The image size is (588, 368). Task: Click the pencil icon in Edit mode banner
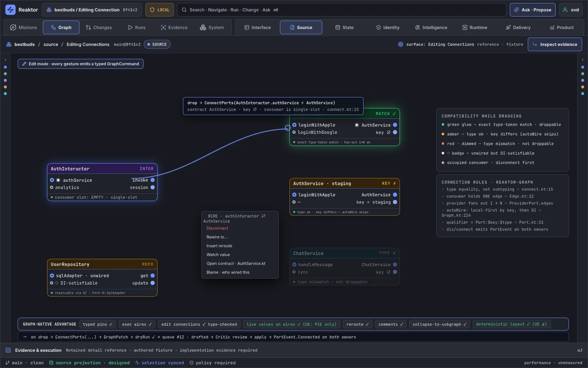click(24, 64)
